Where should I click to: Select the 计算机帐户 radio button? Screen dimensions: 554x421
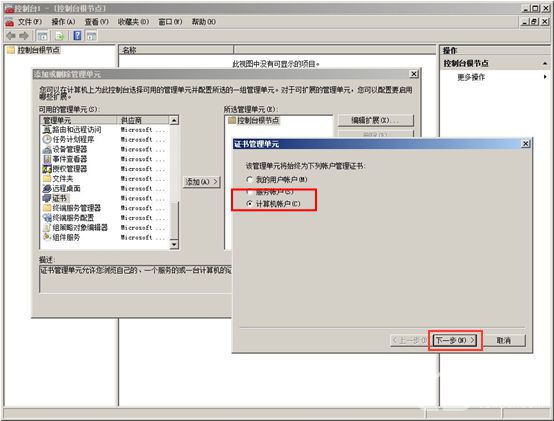tap(249, 203)
